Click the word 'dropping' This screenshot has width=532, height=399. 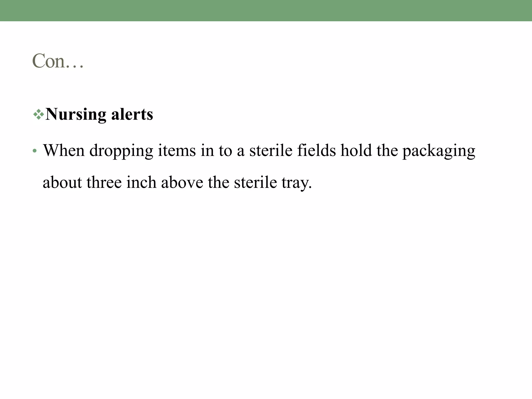121,151
